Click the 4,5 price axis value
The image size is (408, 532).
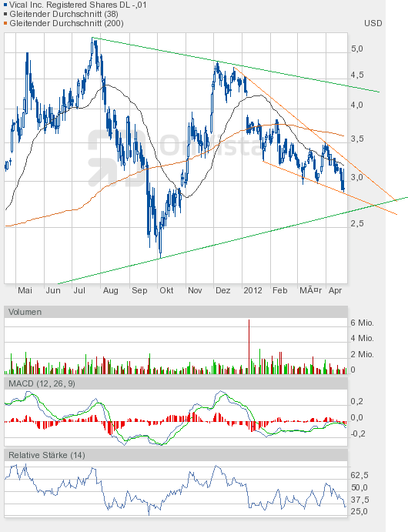click(x=357, y=75)
